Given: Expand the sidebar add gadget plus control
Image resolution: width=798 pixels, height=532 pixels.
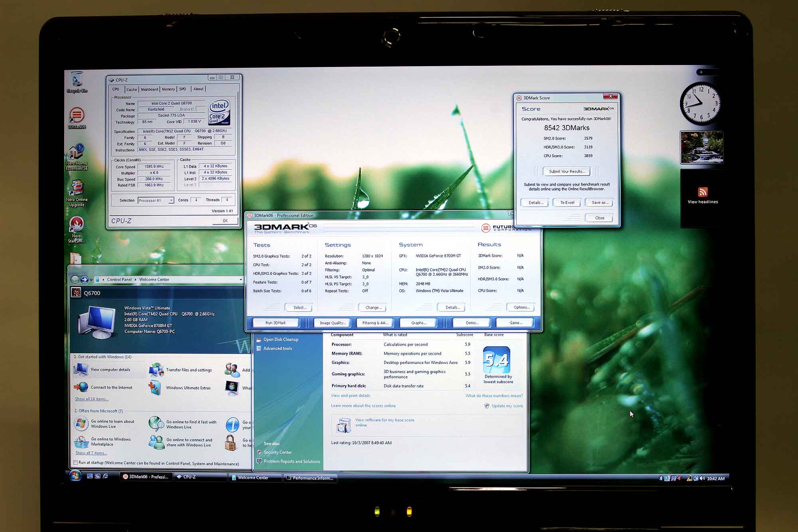Looking at the screenshot, I should tap(701, 72).
